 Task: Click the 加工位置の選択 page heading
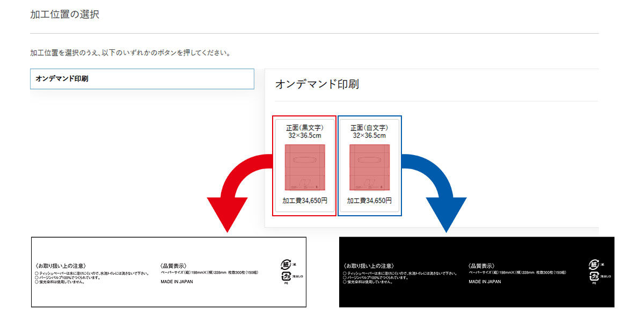(64, 14)
